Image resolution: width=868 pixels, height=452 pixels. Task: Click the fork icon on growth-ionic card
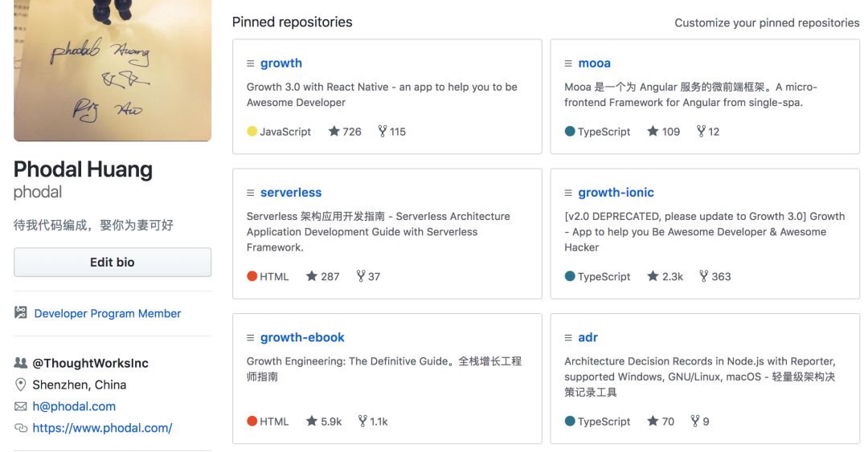[704, 276]
